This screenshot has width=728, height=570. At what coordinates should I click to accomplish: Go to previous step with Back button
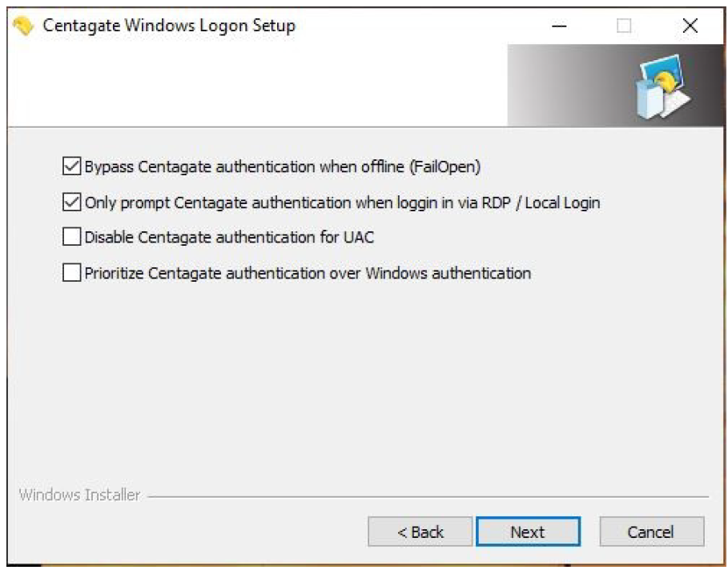[x=420, y=532]
